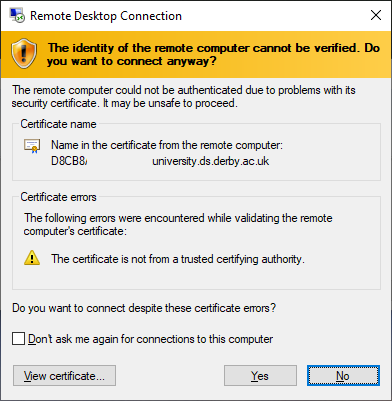392x401 pixels.
Task: Click "It may be unsafe to proceed" description text
Action: click(170, 103)
